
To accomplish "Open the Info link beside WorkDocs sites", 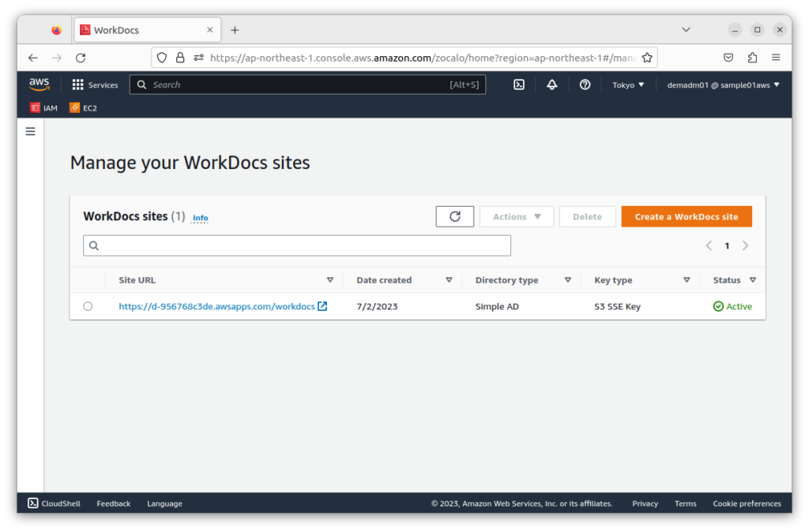I will 200,217.
